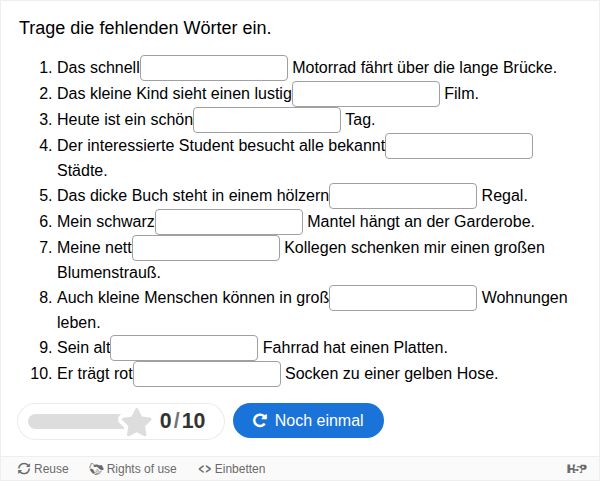
Task: Click the star icon on score bar
Action: click(x=136, y=421)
